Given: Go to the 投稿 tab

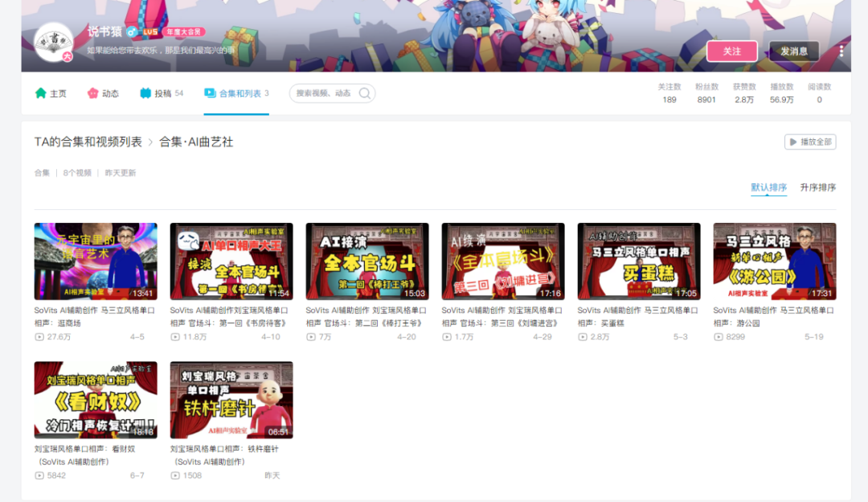Looking at the screenshot, I should point(161,93).
